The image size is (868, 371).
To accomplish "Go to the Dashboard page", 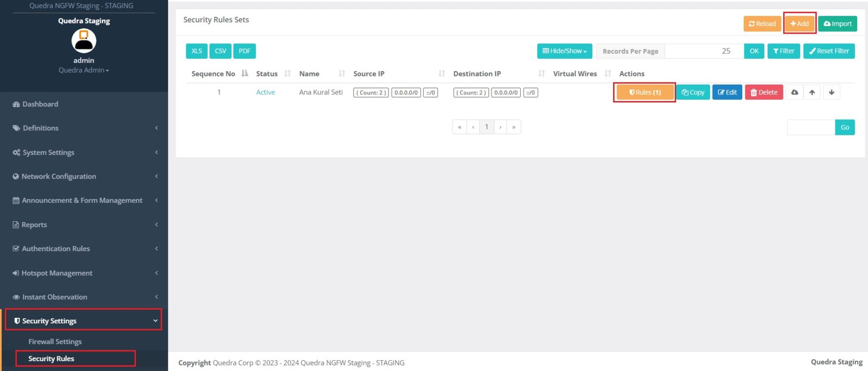I will click(40, 104).
